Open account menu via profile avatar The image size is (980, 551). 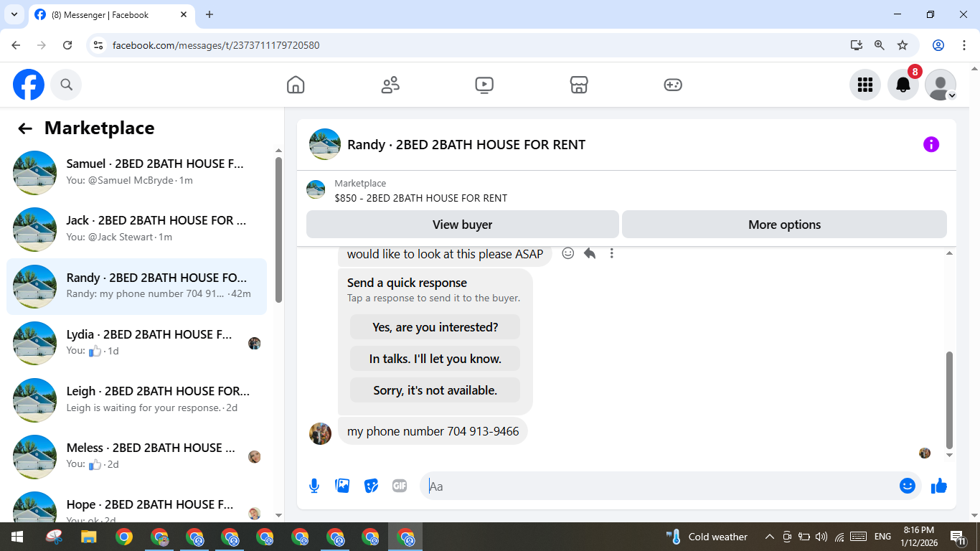pos(941,85)
